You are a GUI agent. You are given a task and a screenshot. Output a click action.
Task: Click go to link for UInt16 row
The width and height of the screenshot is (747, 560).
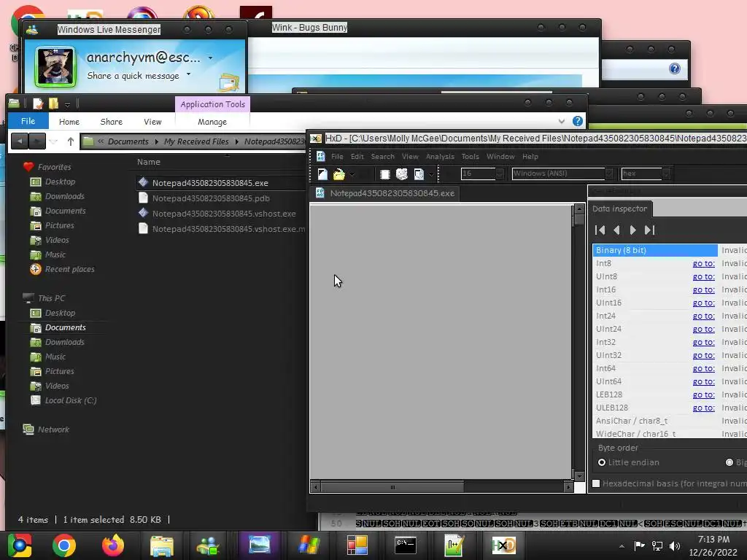click(704, 303)
